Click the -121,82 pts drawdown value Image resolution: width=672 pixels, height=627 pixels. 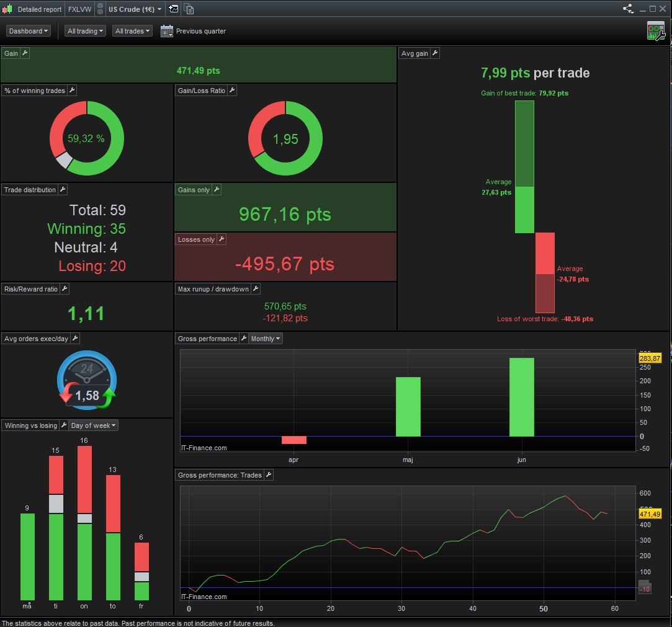[x=285, y=318]
